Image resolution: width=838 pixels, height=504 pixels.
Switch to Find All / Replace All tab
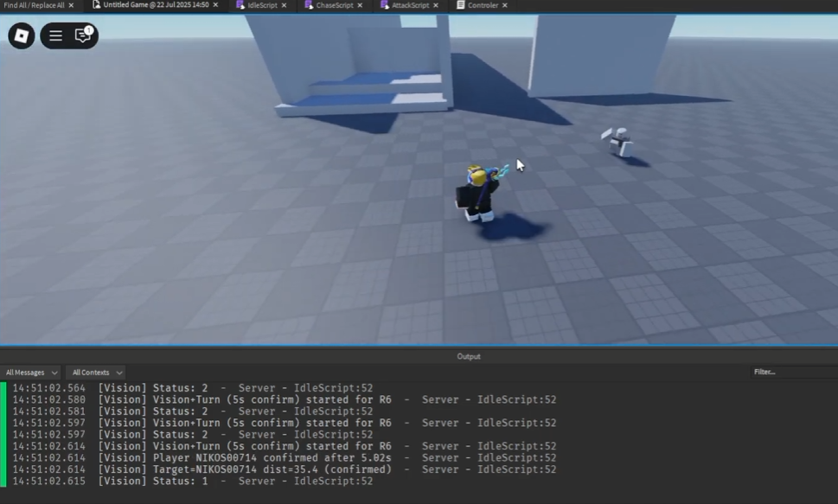click(x=35, y=5)
